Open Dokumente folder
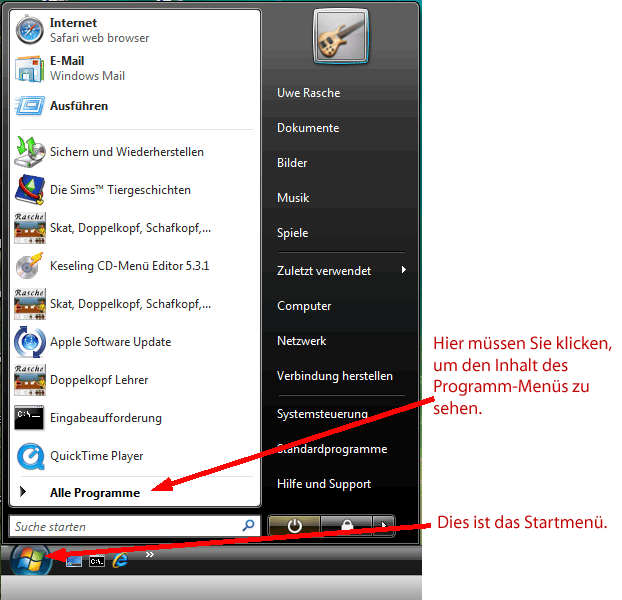 [308, 128]
